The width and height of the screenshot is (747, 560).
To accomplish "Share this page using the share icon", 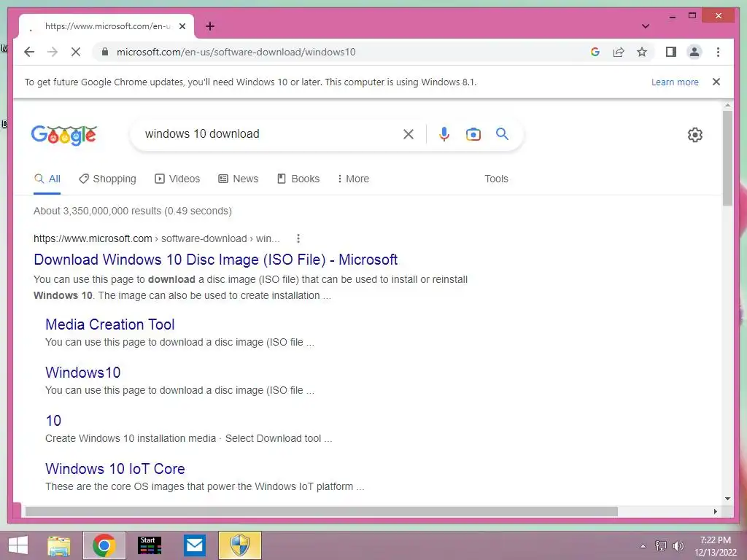I will pyautogui.click(x=619, y=52).
